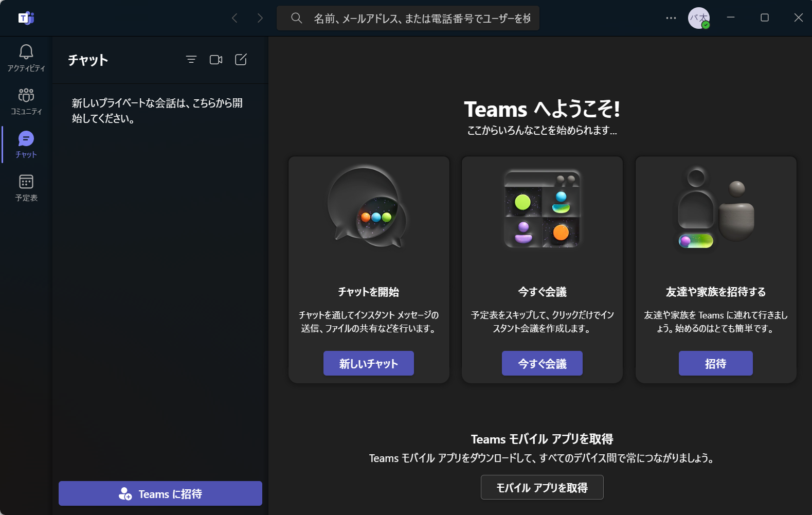Screen dimensions: 812x515
Task: Click the 今すぐ会議 card heading
Action: coord(542,292)
